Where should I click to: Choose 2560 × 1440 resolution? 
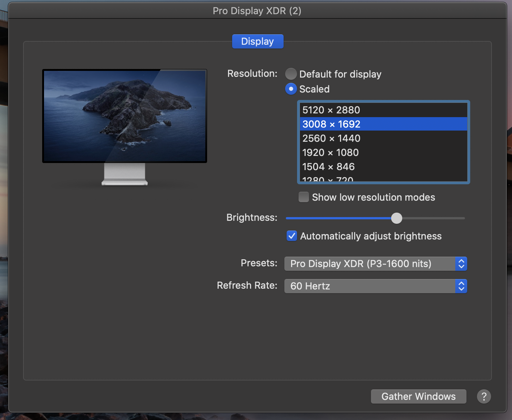[384, 138]
